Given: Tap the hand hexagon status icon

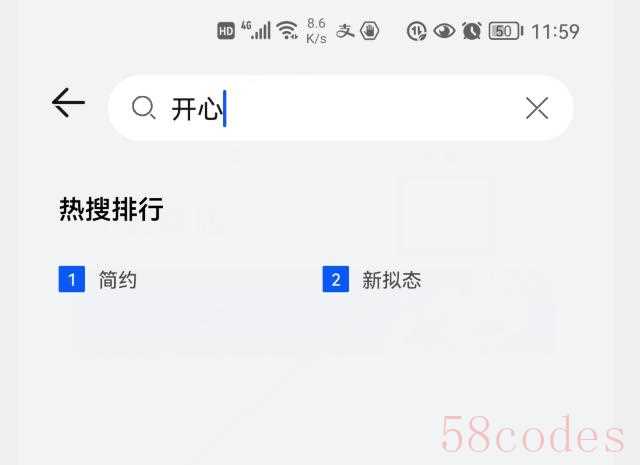Looking at the screenshot, I should point(370,31).
